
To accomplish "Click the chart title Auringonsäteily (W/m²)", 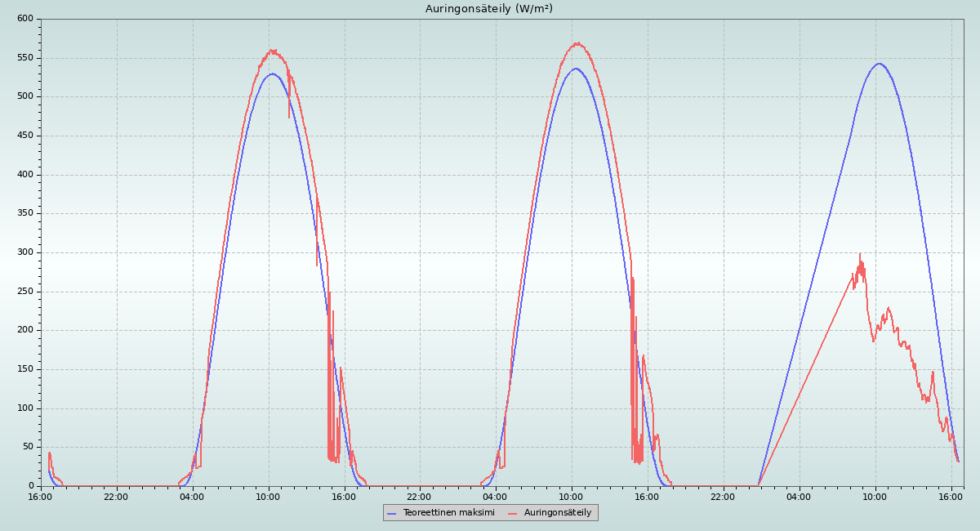I will point(488,9).
